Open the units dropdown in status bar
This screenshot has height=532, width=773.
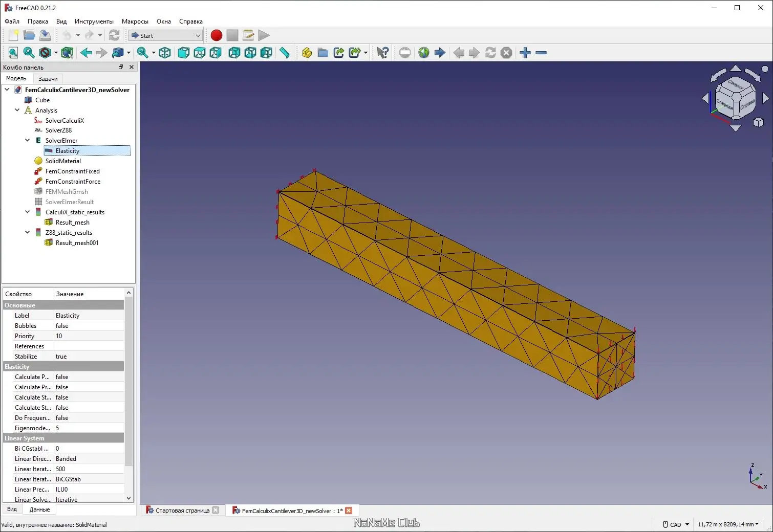[728, 524]
